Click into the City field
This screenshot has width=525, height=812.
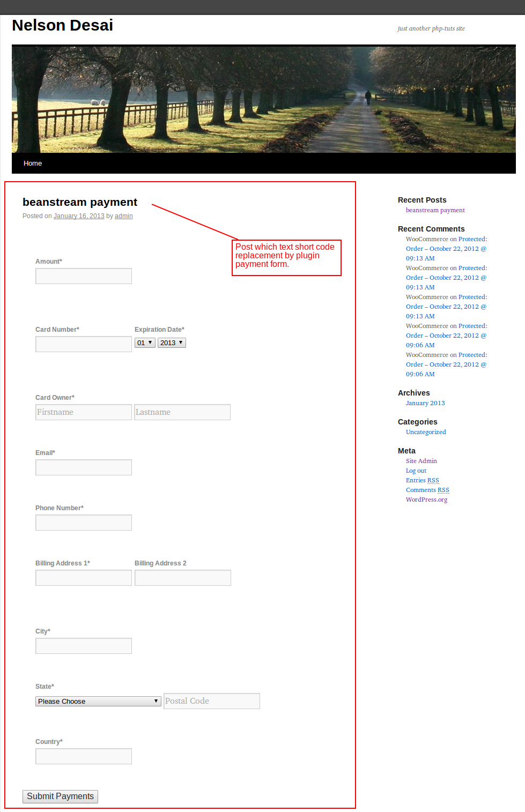[84, 646]
